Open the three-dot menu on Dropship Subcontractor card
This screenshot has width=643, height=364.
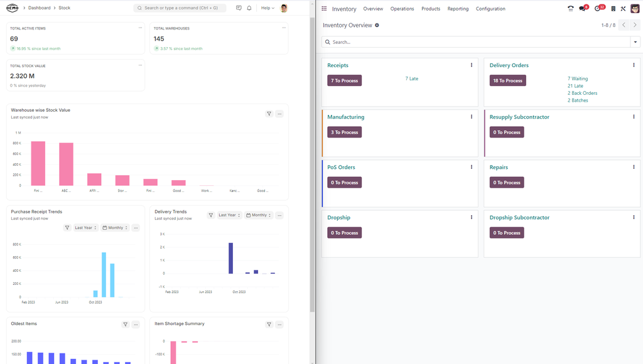click(634, 218)
